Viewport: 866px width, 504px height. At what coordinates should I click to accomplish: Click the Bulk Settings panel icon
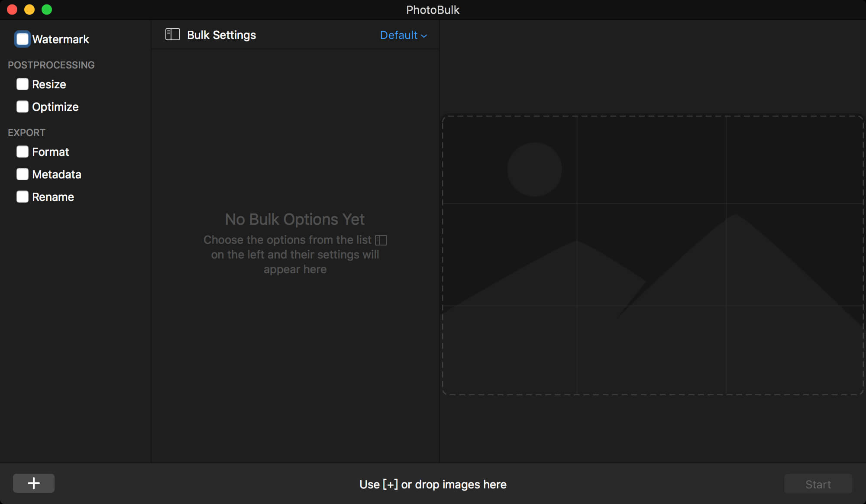pos(172,35)
